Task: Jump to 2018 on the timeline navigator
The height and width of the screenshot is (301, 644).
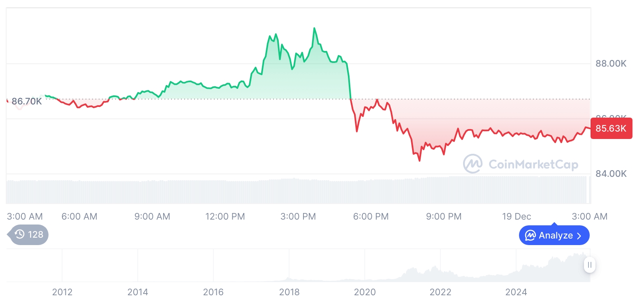Action: point(289,292)
